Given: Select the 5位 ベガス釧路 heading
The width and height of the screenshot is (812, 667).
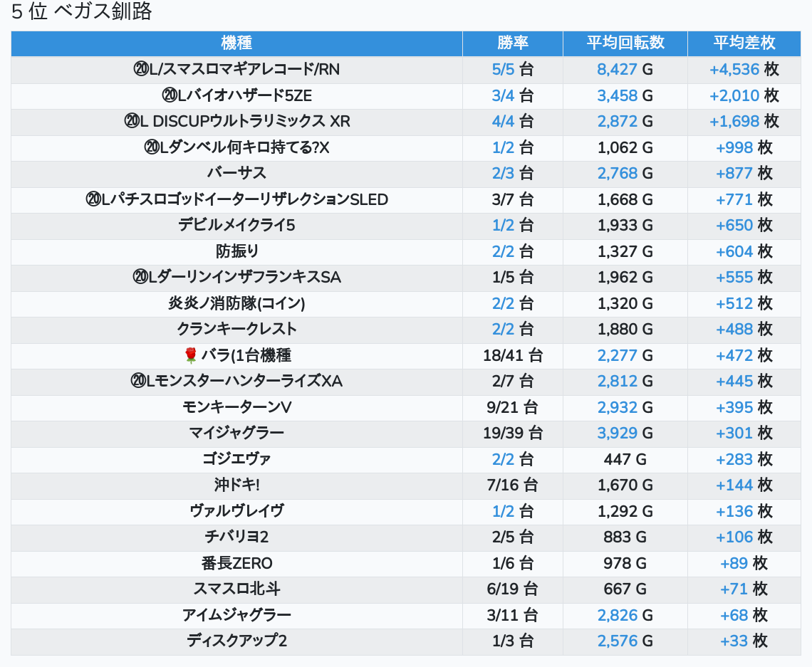Looking at the screenshot, I should tap(81, 12).
